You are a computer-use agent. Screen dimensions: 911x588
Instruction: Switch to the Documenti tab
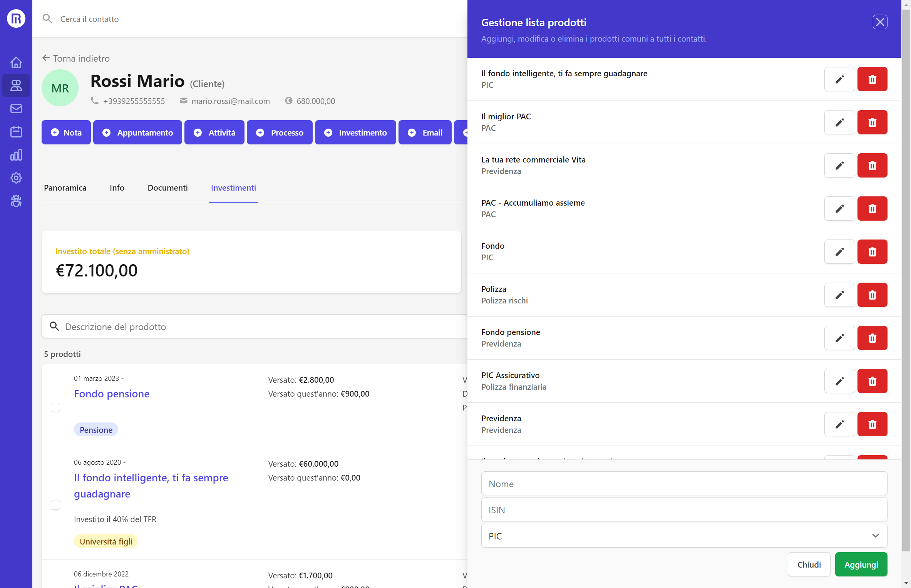pos(167,188)
